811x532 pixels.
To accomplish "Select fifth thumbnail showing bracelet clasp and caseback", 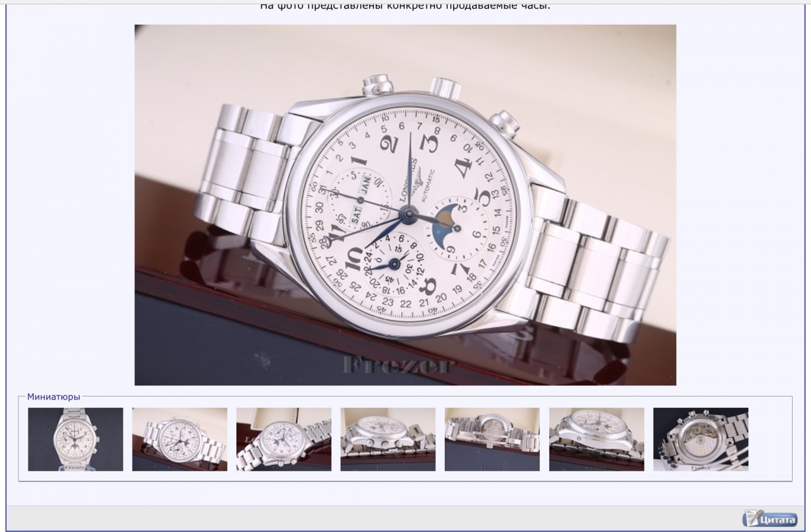I will click(492, 439).
